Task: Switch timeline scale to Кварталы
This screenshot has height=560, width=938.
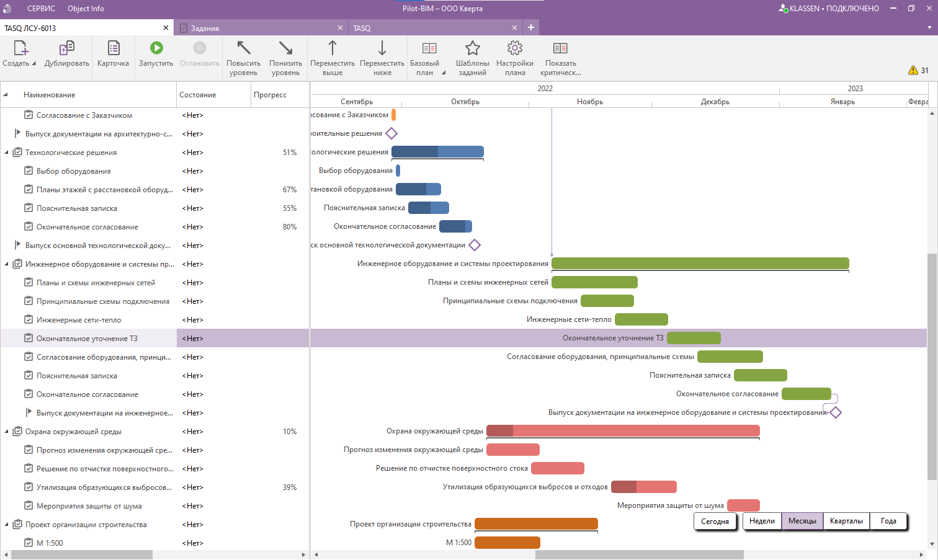Action: [x=846, y=522]
